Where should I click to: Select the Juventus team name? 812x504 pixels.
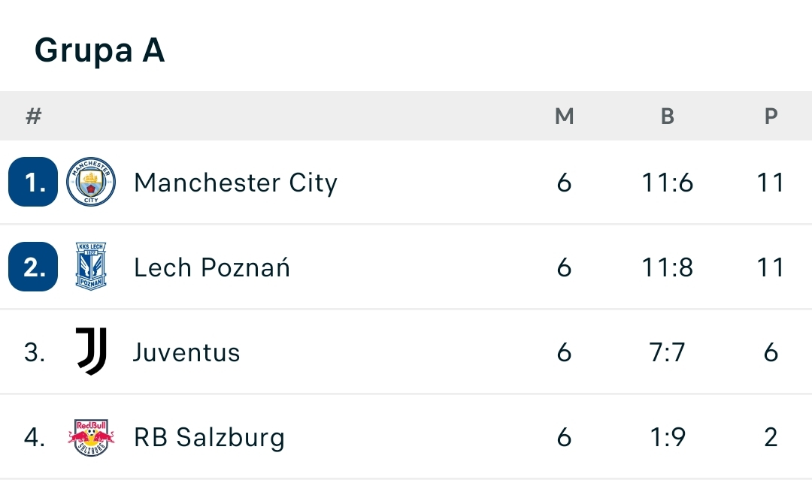(186, 352)
